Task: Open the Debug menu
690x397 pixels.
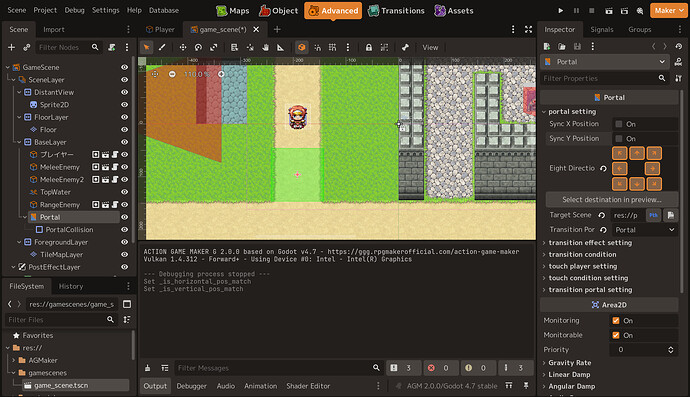Action: (x=74, y=10)
